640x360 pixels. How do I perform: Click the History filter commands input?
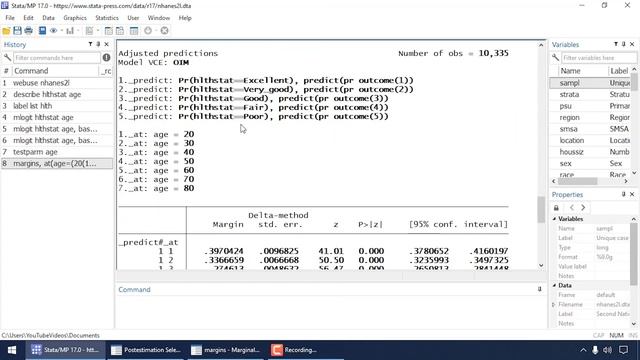56,58
